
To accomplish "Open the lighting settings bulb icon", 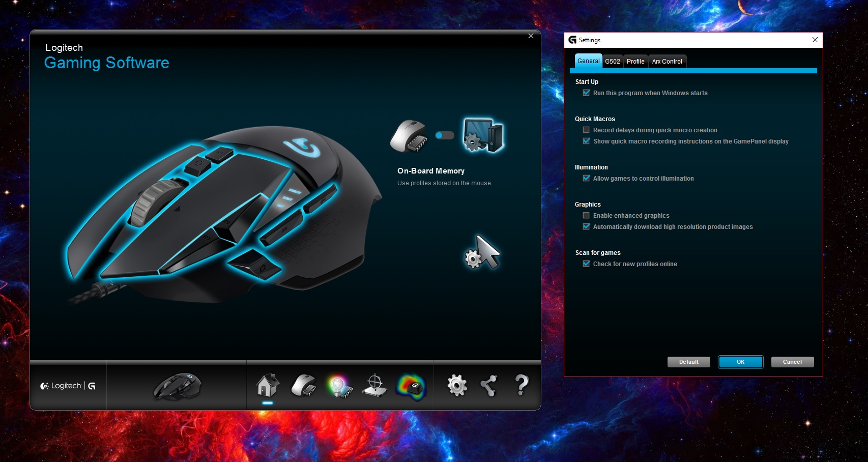I will click(339, 386).
